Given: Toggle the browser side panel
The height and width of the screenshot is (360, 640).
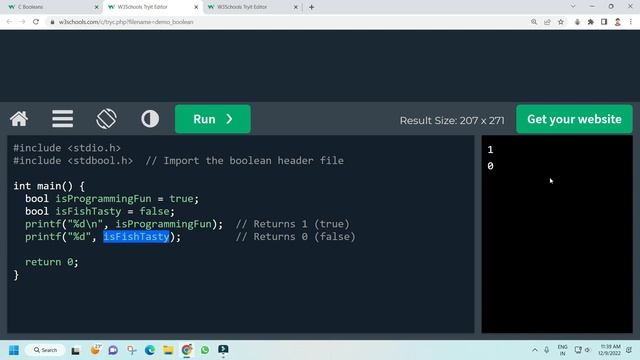Looking at the screenshot, I should [604, 22].
